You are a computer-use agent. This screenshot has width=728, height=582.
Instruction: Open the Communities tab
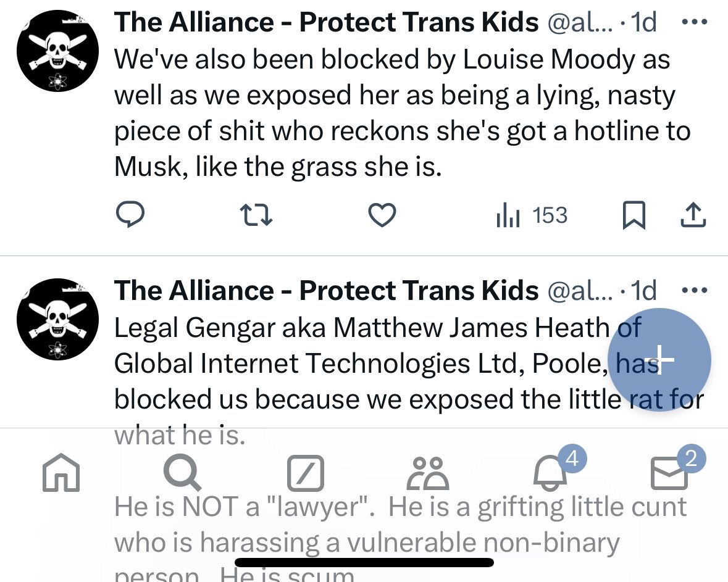pos(427,473)
